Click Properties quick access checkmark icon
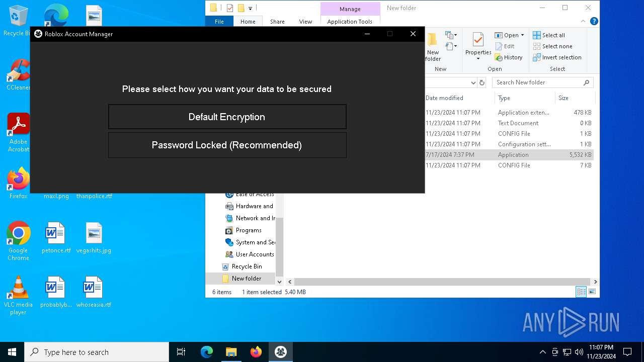Screen dimensions: 644x362 tap(230, 8)
